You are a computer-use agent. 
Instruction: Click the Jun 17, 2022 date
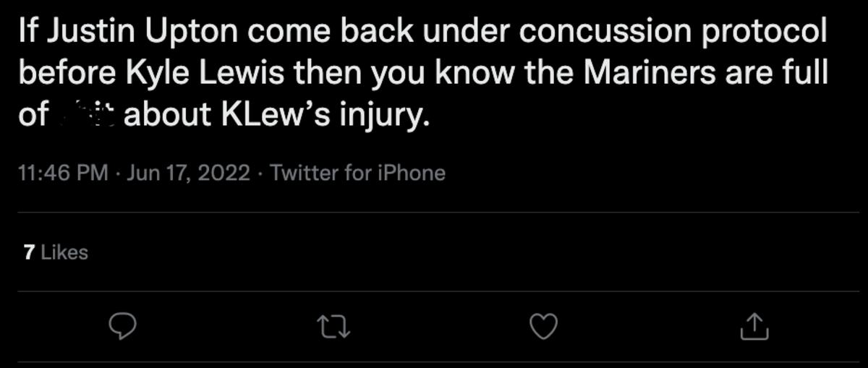coord(189,174)
